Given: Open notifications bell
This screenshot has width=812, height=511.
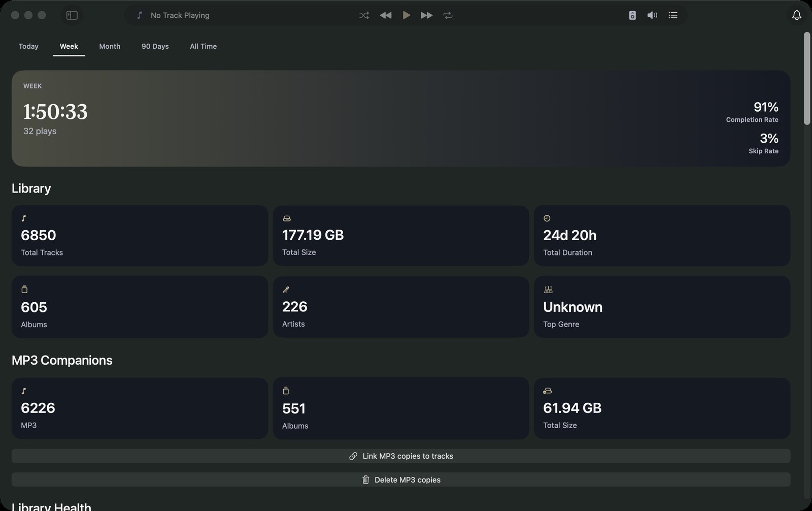Looking at the screenshot, I should (x=797, y=15).
